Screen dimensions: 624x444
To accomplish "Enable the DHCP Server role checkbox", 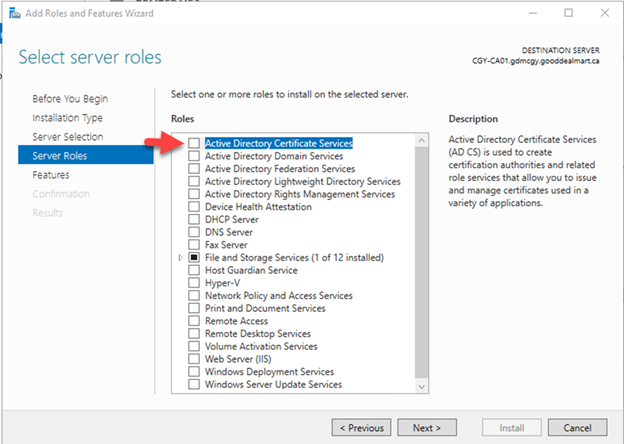I will [194, 219].
